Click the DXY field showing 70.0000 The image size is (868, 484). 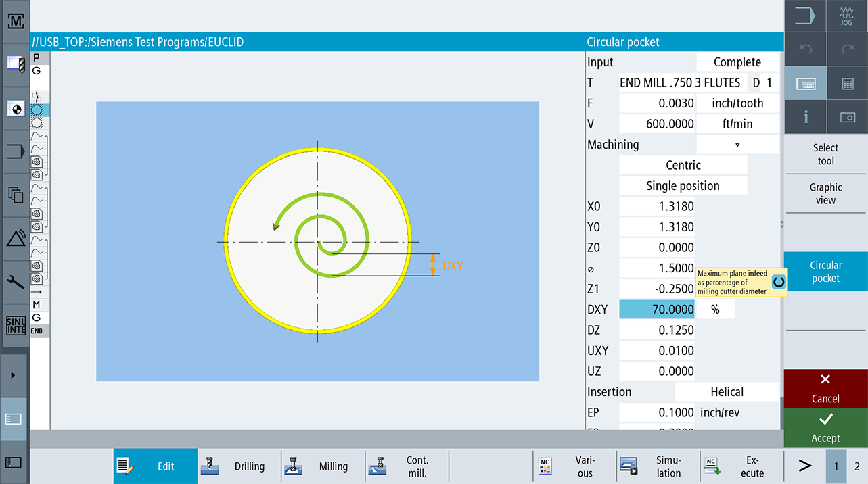pyautogui.click(x=658, y=310)
